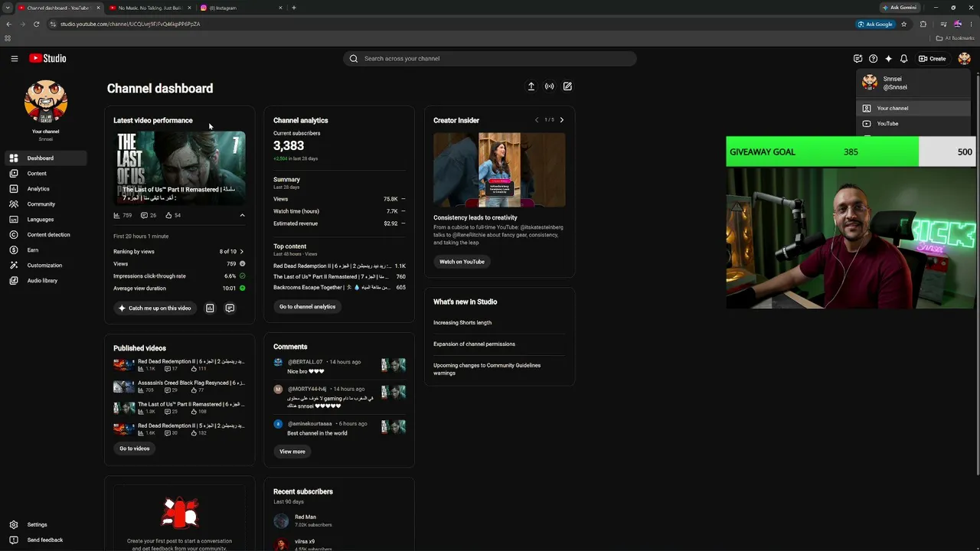Open the tab search dropdown arrow
The image size is (980, 551).
point(8,8)
